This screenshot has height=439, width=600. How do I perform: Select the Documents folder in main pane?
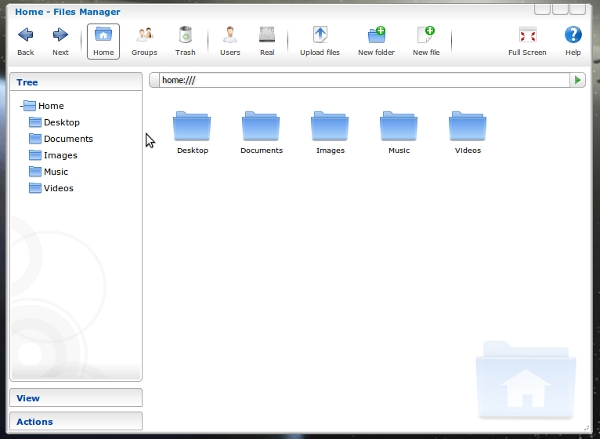(261, 132)
